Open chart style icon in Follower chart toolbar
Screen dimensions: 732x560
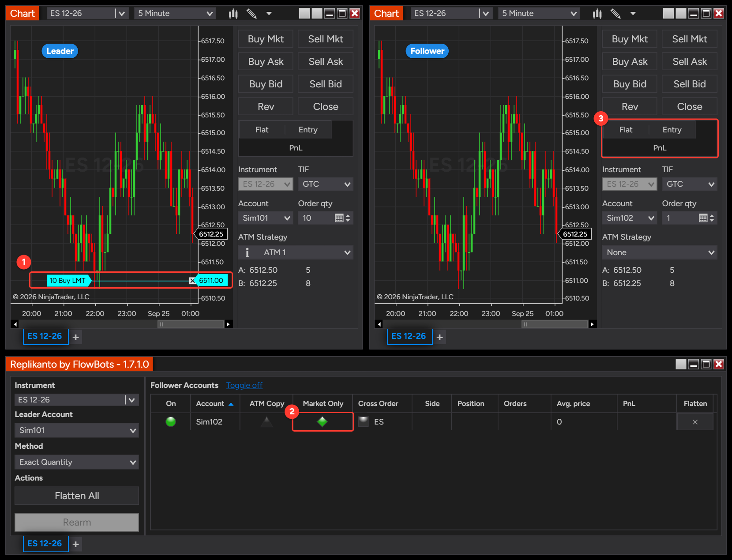[597, 14]
